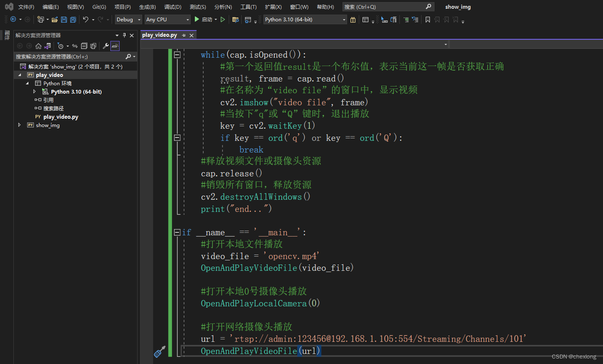Toggle pin on Solution Explorer panel
The image size is (603, 364).
[x=124, y=36]
